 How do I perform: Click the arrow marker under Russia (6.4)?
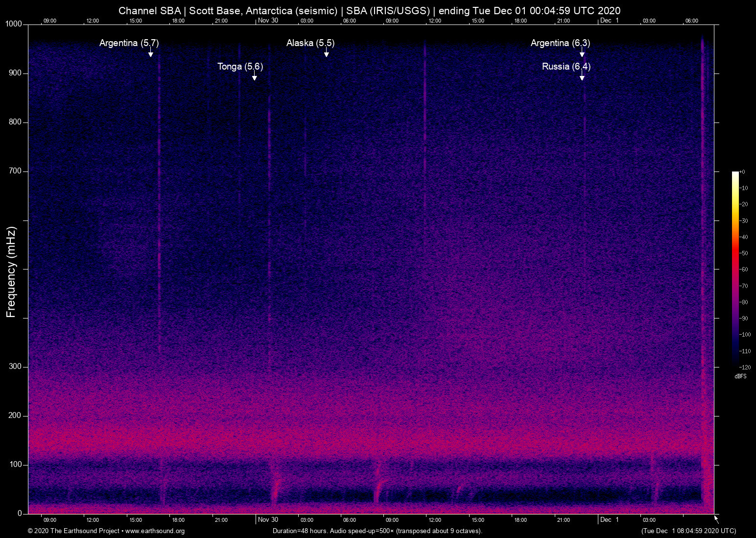pyautogui.click(x=582, y=77)
